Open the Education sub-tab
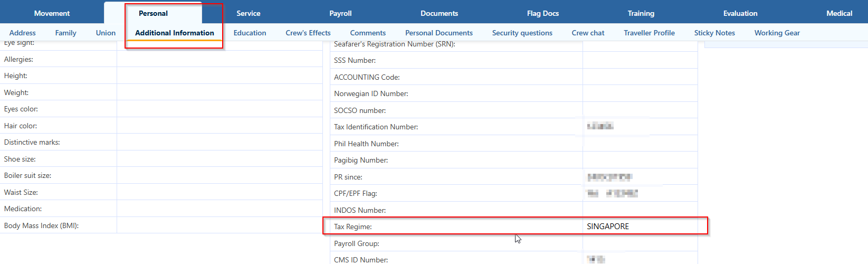This screenshot has height=264, width=868. pos(250,33)
